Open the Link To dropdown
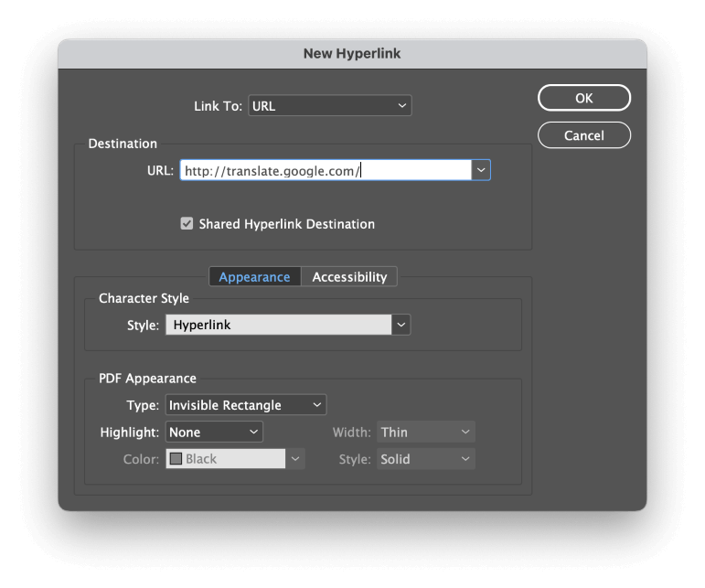705x588 pixels. [329, 106]
